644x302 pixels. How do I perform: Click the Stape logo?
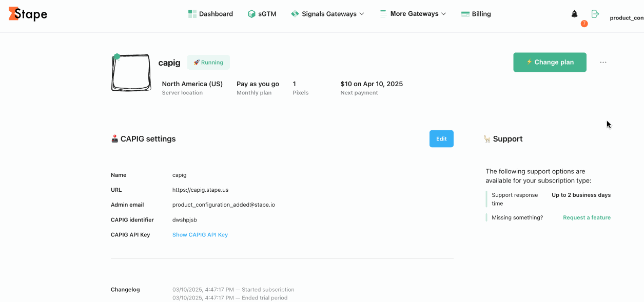(x=28, y=14)
